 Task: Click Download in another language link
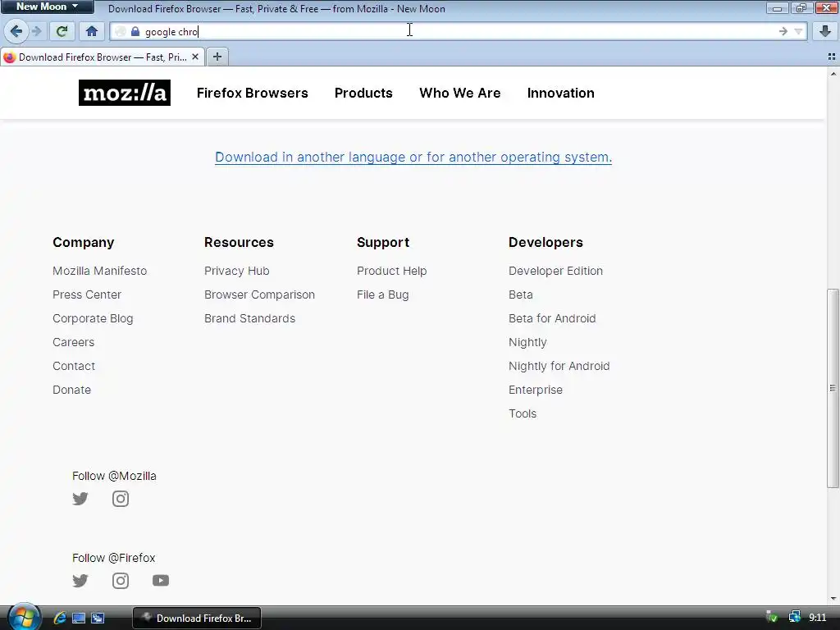pyautogui.click(x=413, y=157)
